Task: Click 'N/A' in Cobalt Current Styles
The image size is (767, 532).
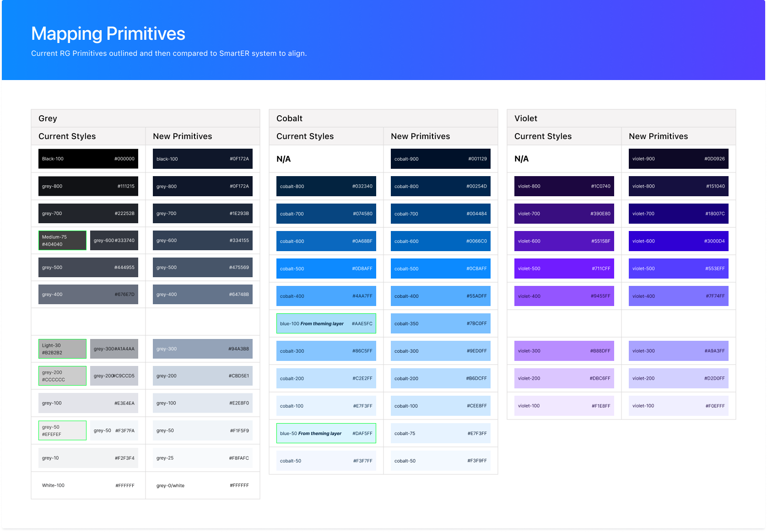Action: click(284, 159)
